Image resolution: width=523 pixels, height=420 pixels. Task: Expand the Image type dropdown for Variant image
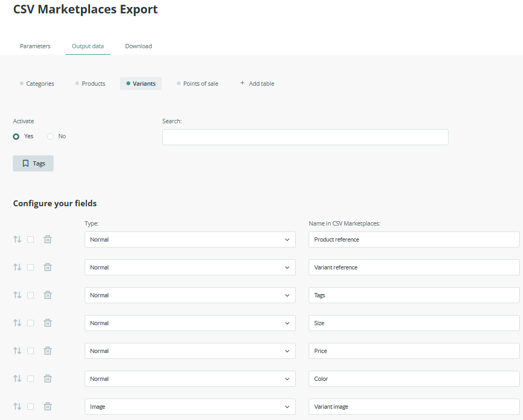(x=190, y=407)
